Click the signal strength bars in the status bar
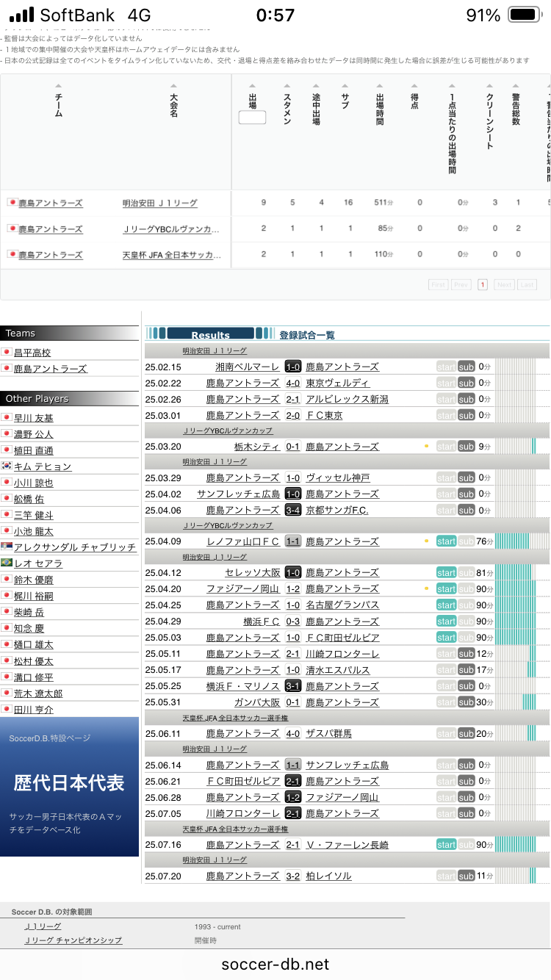The height and width of the screenshot is (980, 551). (x=21, y=15)
